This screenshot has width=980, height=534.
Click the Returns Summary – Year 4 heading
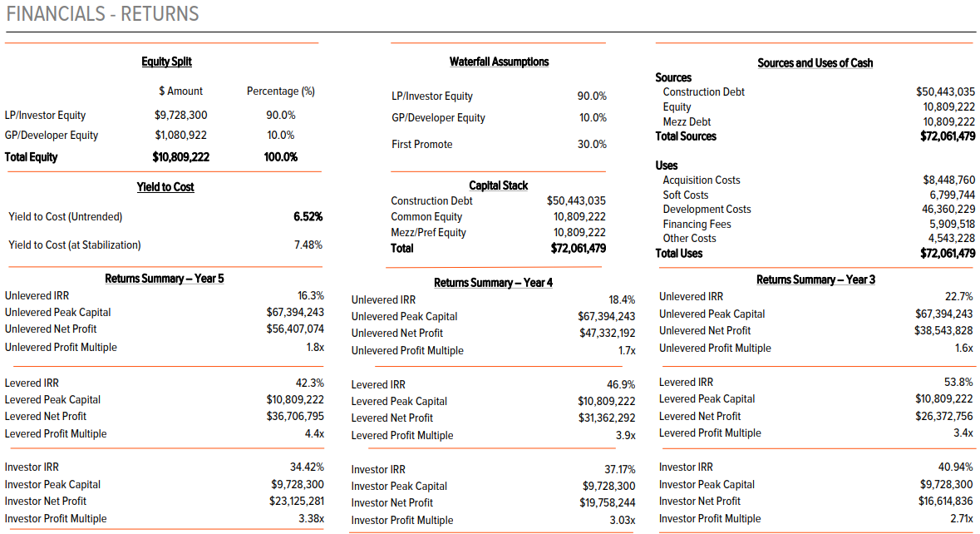pos(493,283)
